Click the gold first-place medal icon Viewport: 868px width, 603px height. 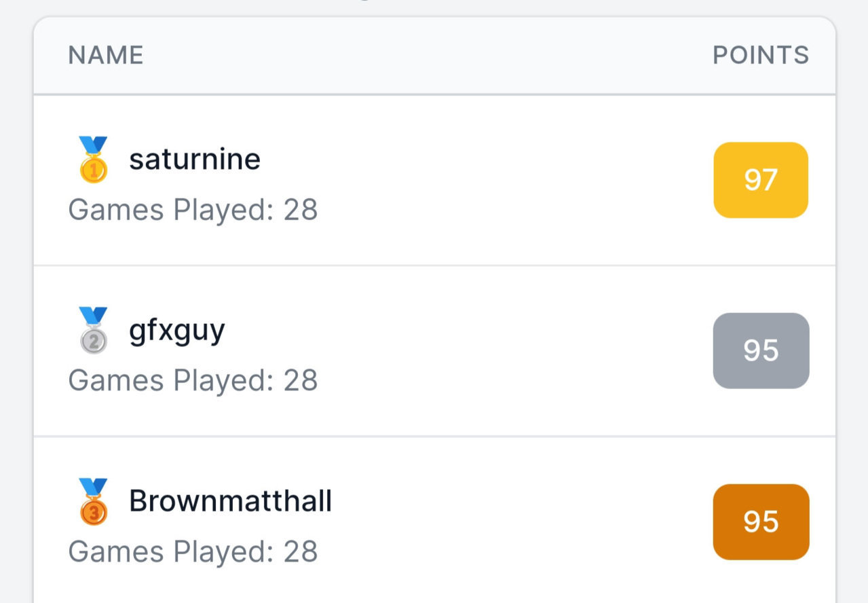point(93,160)
